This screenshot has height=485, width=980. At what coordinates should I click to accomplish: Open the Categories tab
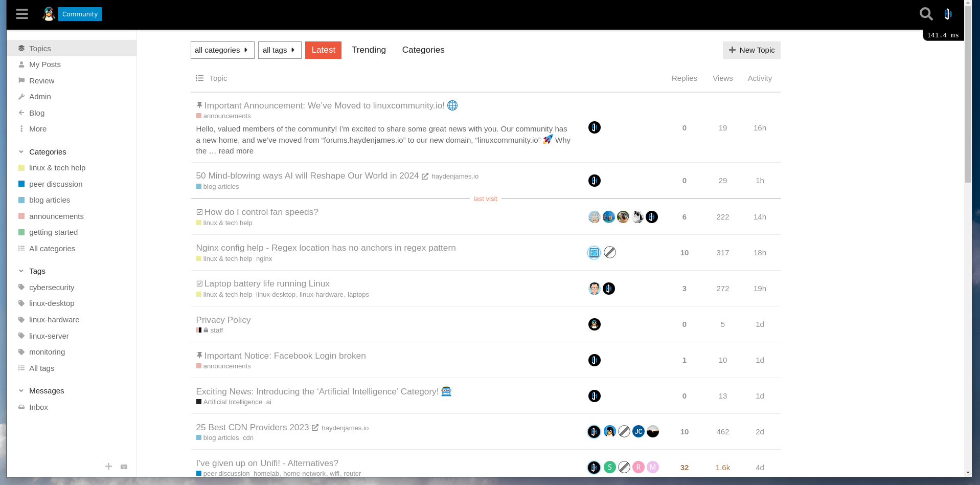click(423, 50)
